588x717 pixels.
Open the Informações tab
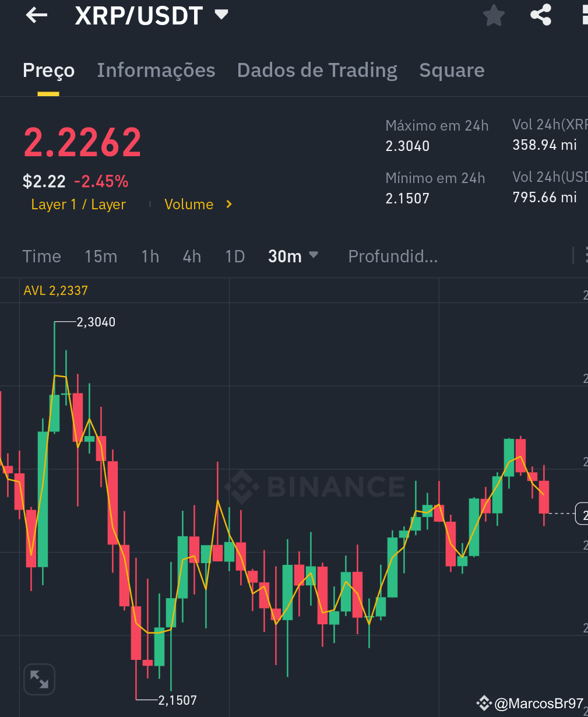click(156, 71)
